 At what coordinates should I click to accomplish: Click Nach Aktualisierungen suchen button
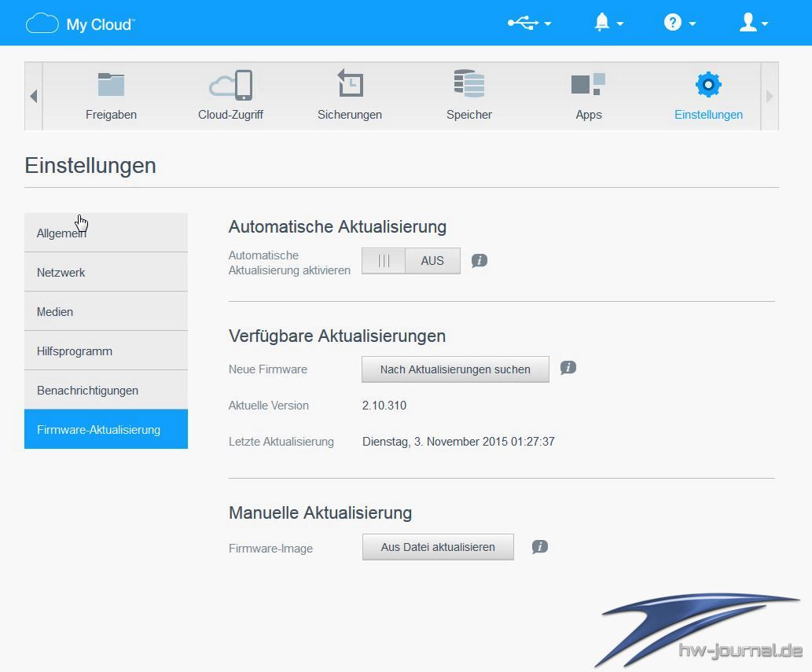coord(455,369)
